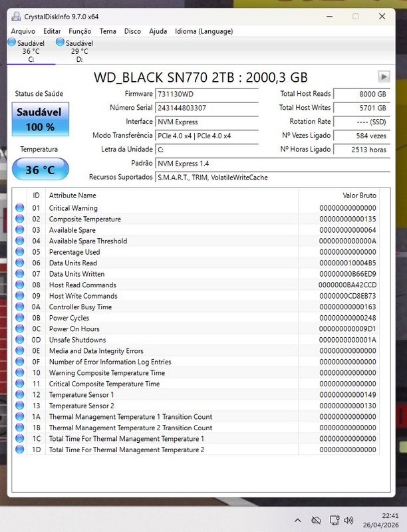The width and height of the screenshot is (407, 532).
Task: Click the Padrão field NVM Express 1.4
Action: point(273,164)
